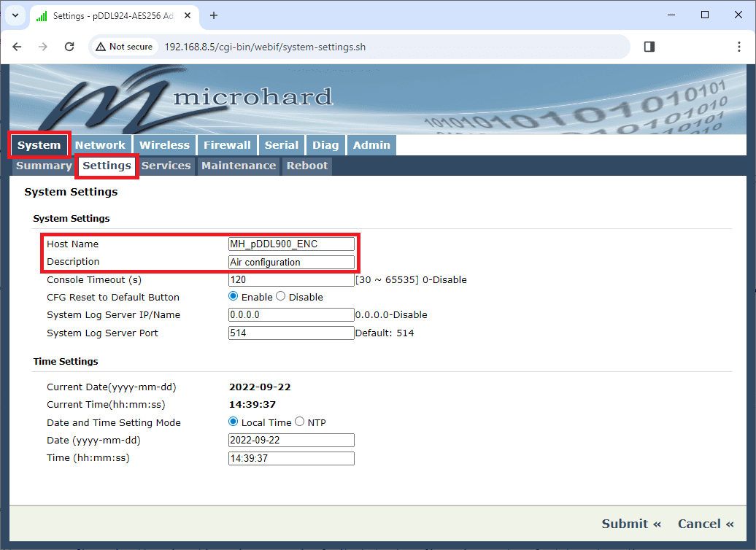Click the Submit link
This screenshot has height=550, width=756.
click(x=631, y=524)
